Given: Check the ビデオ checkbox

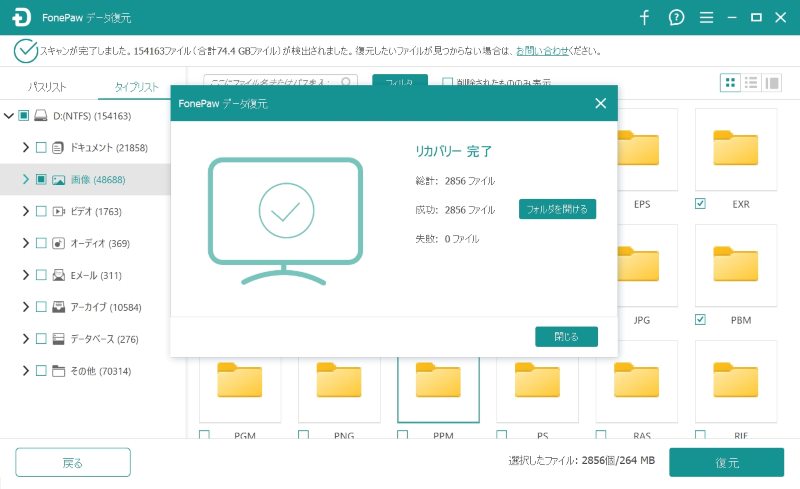Looking at the screenshot, I should [41, 211].
